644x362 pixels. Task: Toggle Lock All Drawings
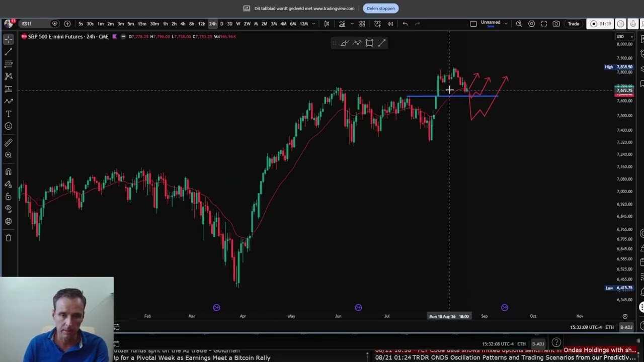[9, 197]
